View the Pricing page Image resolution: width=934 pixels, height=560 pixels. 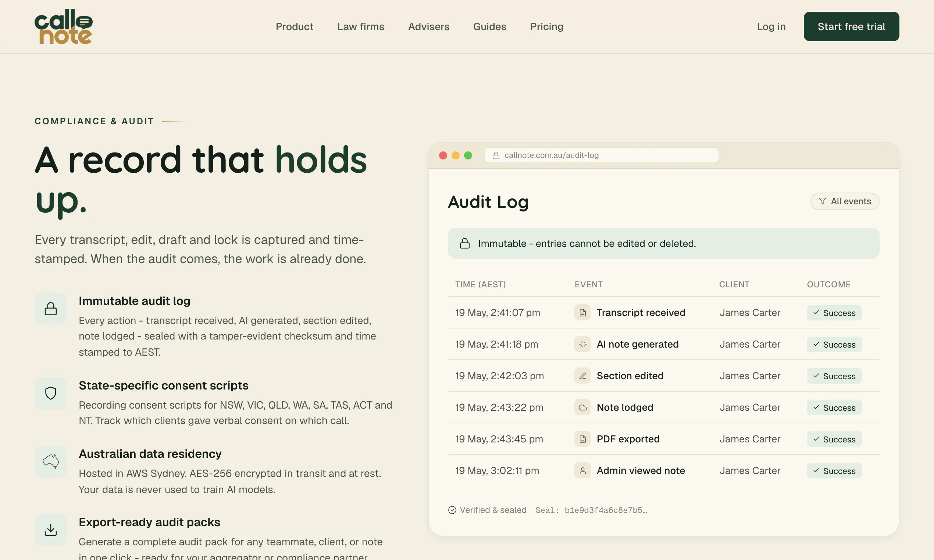pyautogui.click(x=547, y=26)
